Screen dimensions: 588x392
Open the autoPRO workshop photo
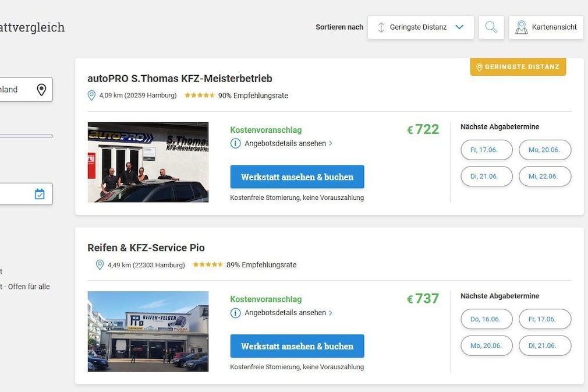click(x=148, y=162)
